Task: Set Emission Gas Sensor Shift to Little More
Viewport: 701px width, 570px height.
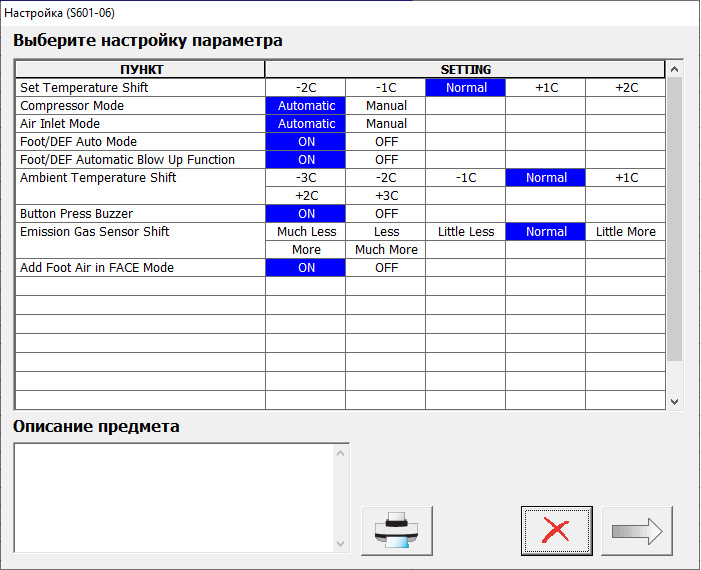Action: click(626, 232)
